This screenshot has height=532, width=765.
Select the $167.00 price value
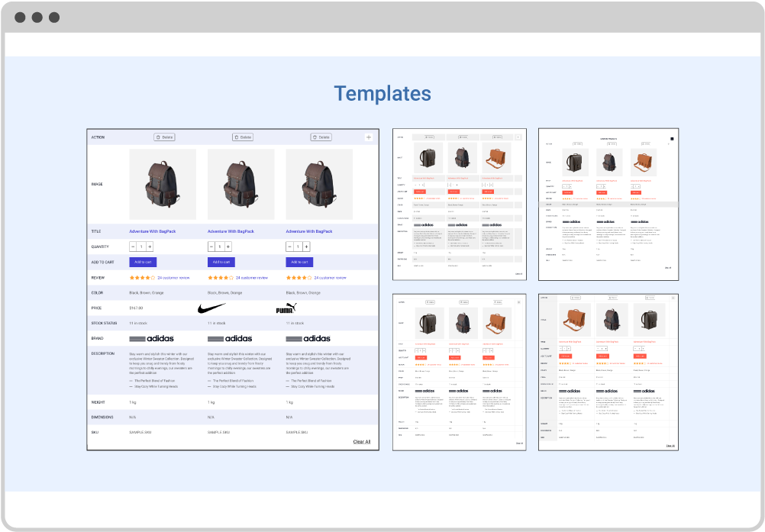pos(136,308)
